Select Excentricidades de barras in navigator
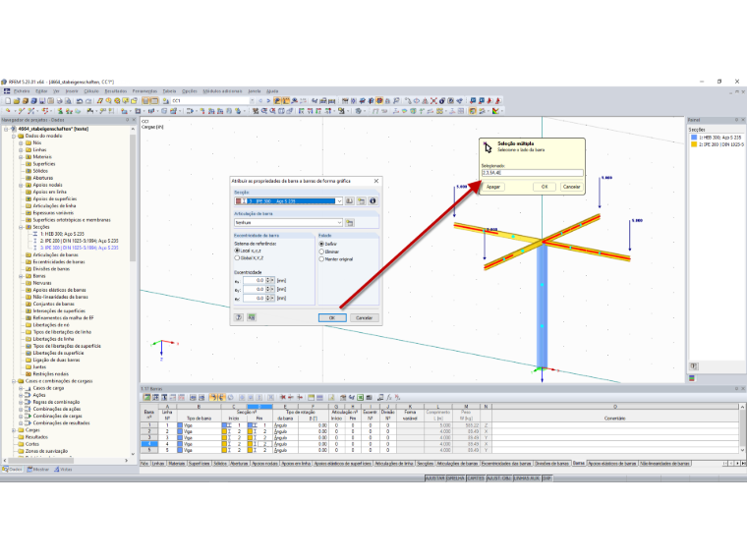Viewport: 747px width, 560px height. pos(59,262)
